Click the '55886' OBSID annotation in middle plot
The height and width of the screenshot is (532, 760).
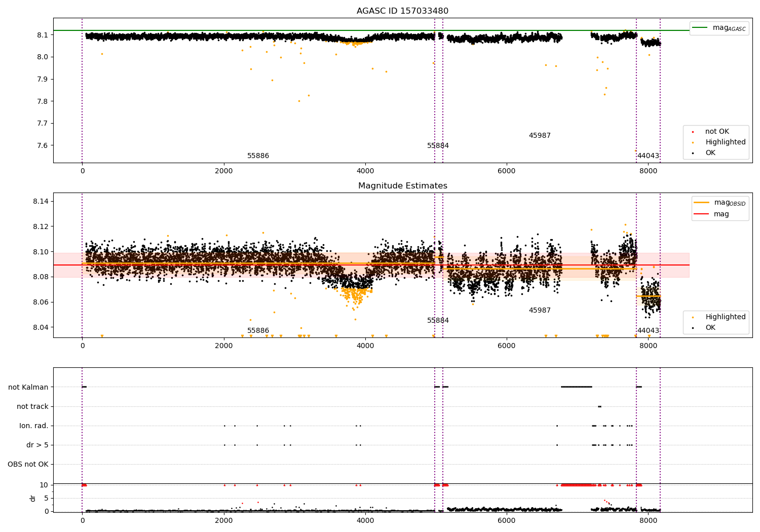point(258,331)
